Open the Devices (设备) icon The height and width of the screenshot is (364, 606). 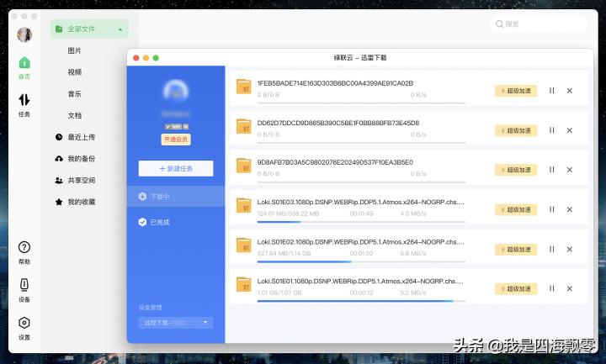click(x=24, y=290)
